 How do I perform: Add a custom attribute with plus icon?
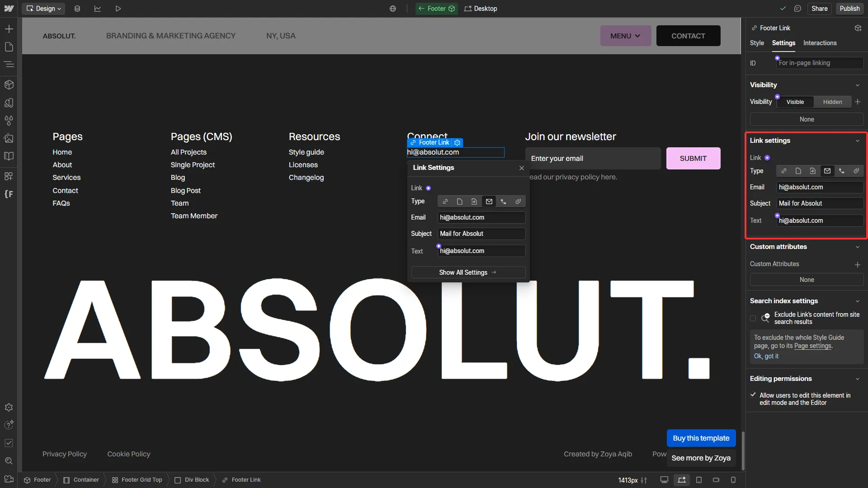[x=858, y=264]
